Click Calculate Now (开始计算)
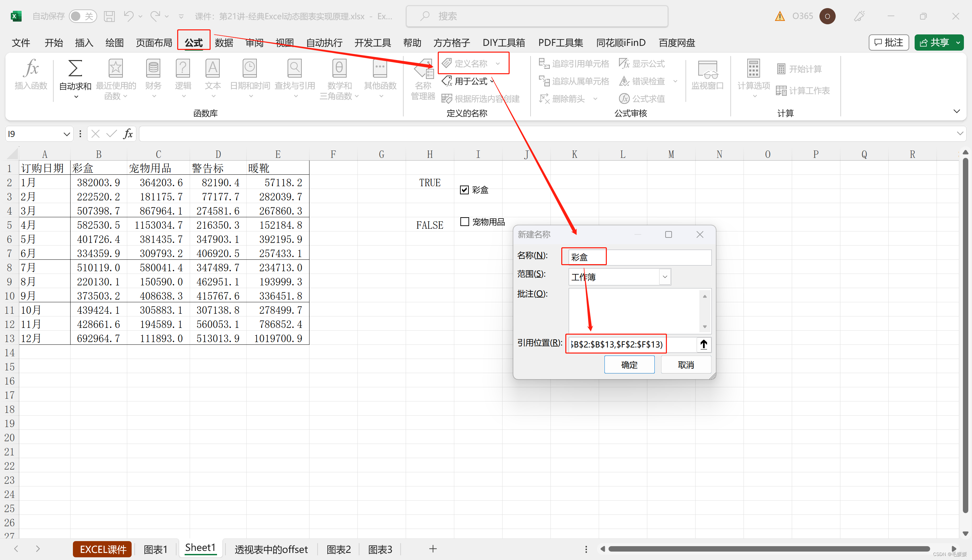The image size is (972, 560). [800, 69]
